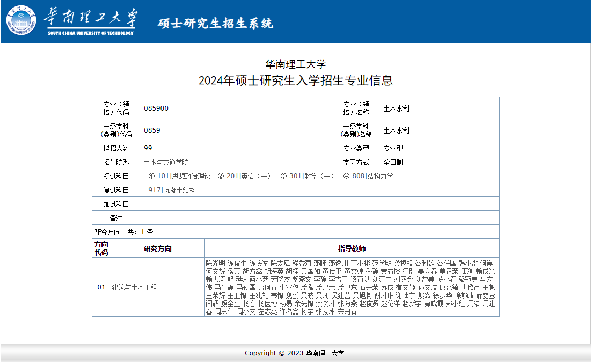This screenshot has width=592, height=364.
Task: Click the 复试科目 row label
Action: click(116, 190)
